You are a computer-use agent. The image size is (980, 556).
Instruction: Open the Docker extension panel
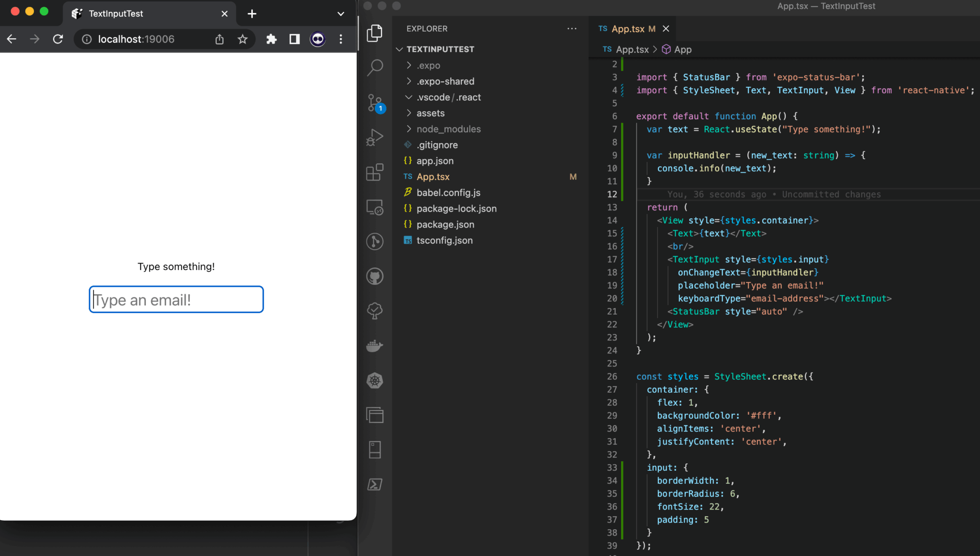(375, 346)
